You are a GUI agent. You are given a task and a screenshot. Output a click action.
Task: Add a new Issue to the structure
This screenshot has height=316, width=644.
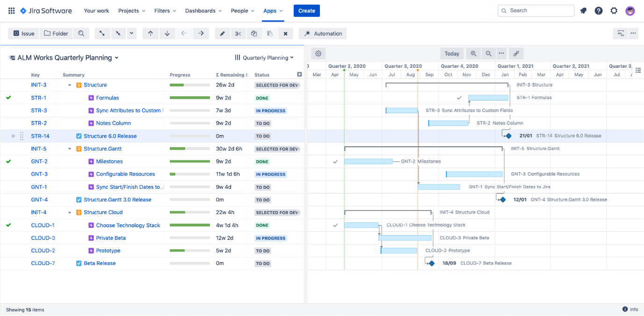click(24, 34)
